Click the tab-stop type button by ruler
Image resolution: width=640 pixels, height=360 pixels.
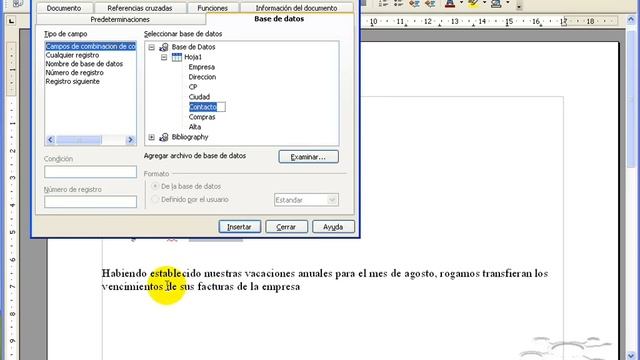click(x=11, y=21)
